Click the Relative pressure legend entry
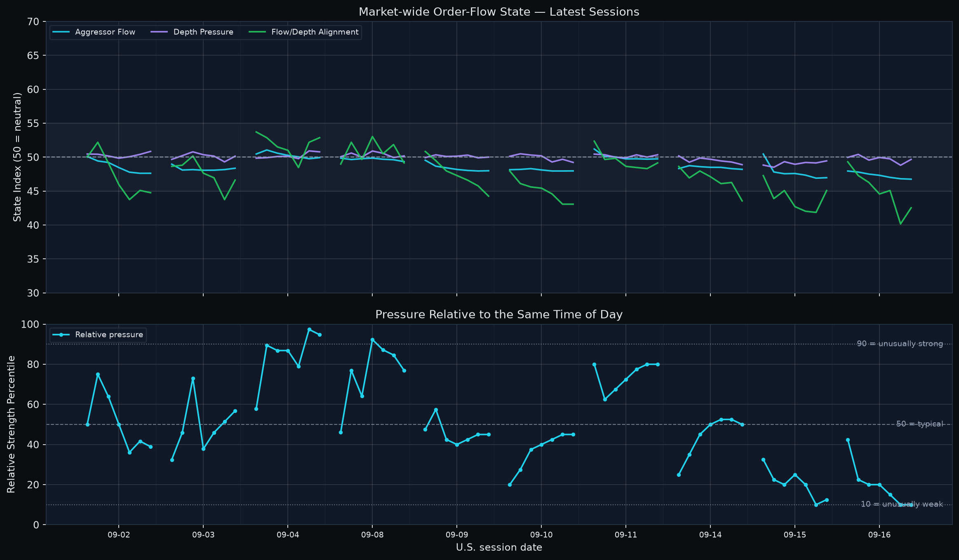 [x=98, y=335]
